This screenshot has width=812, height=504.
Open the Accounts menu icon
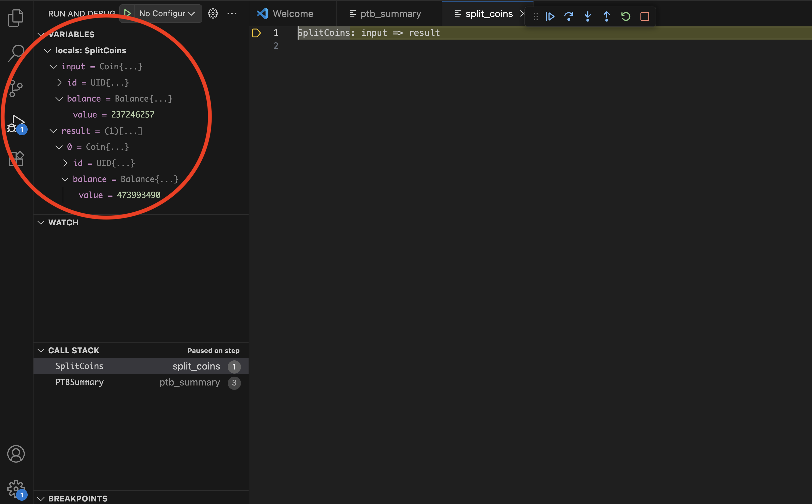(x=16, y=454)
